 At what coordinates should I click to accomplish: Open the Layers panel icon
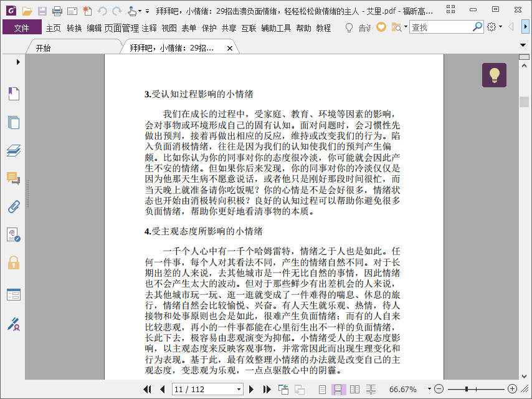coord(14,150)
